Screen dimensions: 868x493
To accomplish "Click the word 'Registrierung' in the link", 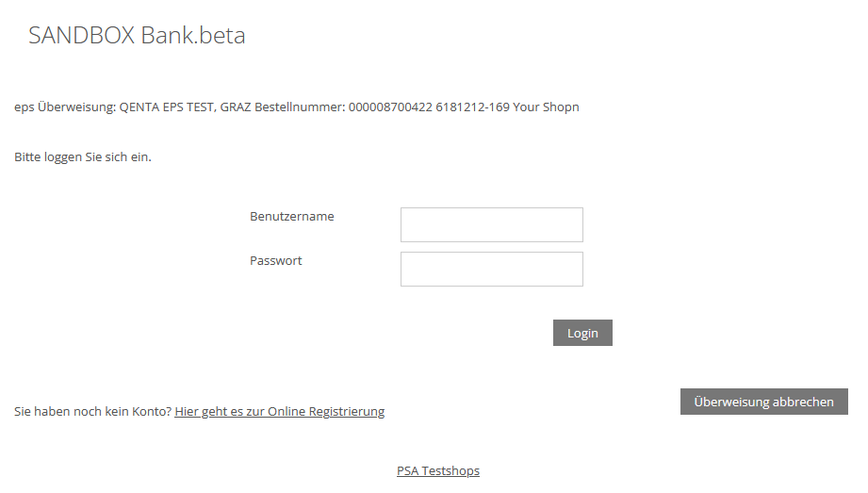I will click(x=347, y=412).
